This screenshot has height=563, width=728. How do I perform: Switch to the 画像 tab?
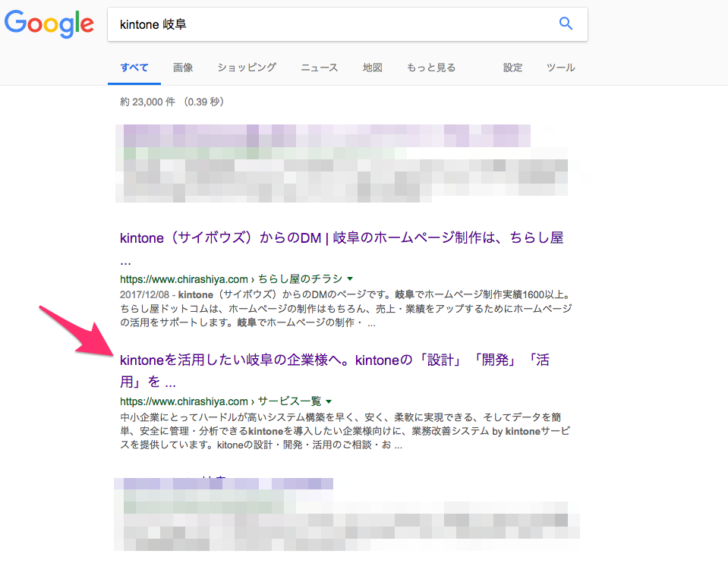point(183,68)
